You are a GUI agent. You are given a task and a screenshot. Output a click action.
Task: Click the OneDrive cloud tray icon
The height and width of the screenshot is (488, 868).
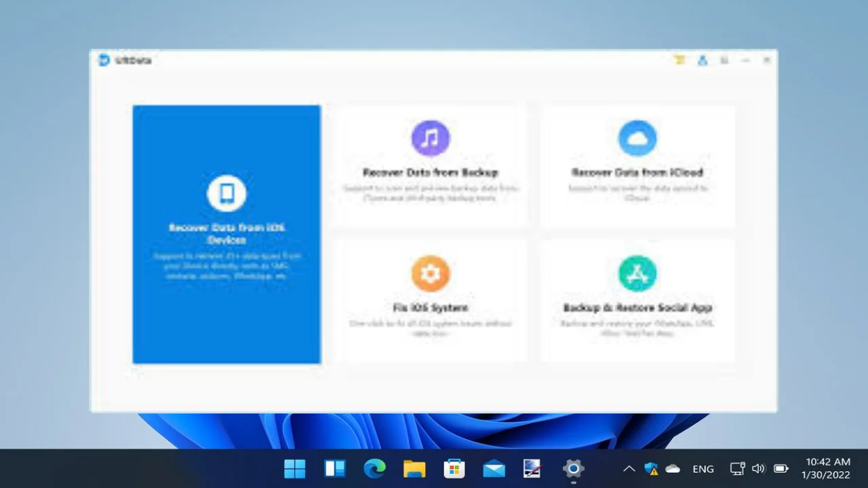[x=673, y=468]
